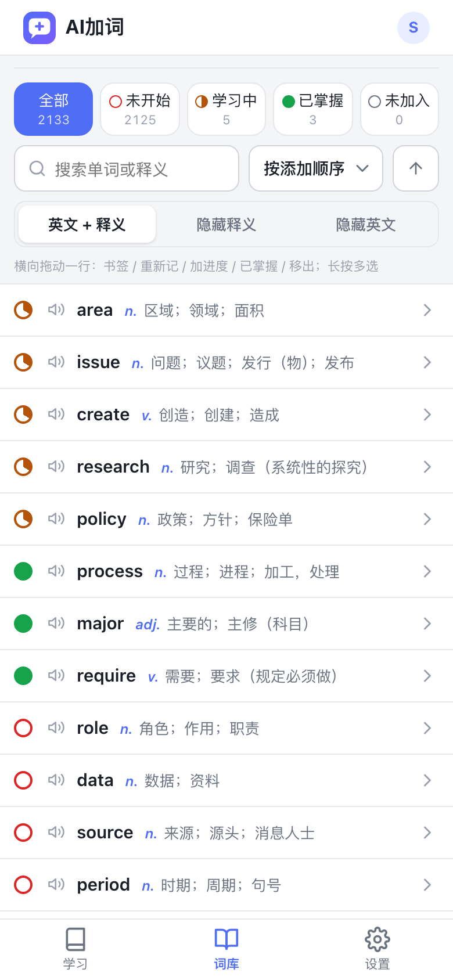Toggle learning status circle for research

point(23,467)
